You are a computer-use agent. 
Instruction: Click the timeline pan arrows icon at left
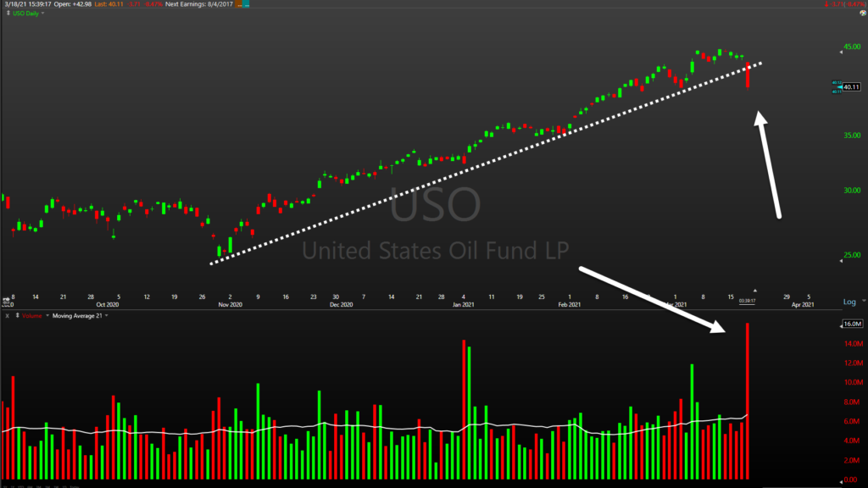click(7, 301)
